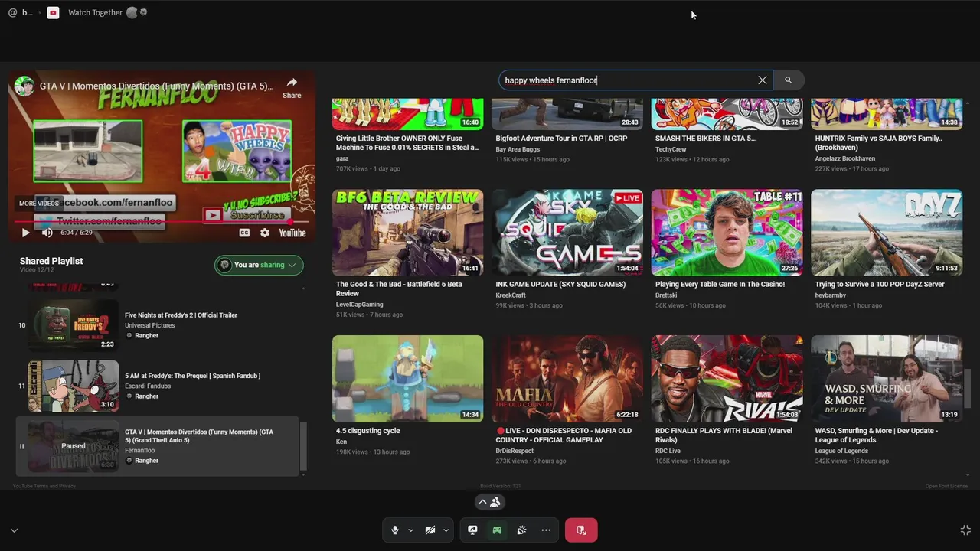Clear the search field text
Screen dimensions: 980x551
[763, 80]
